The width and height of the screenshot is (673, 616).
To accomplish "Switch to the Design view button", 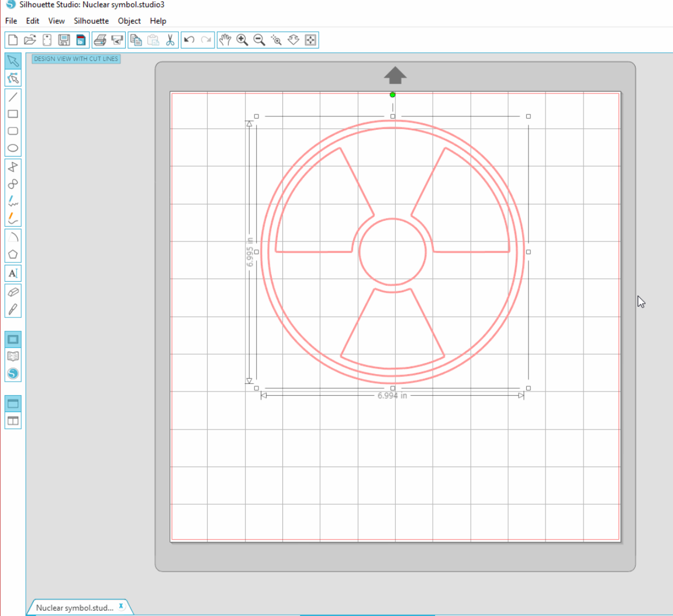I will [x=13, y=340].
